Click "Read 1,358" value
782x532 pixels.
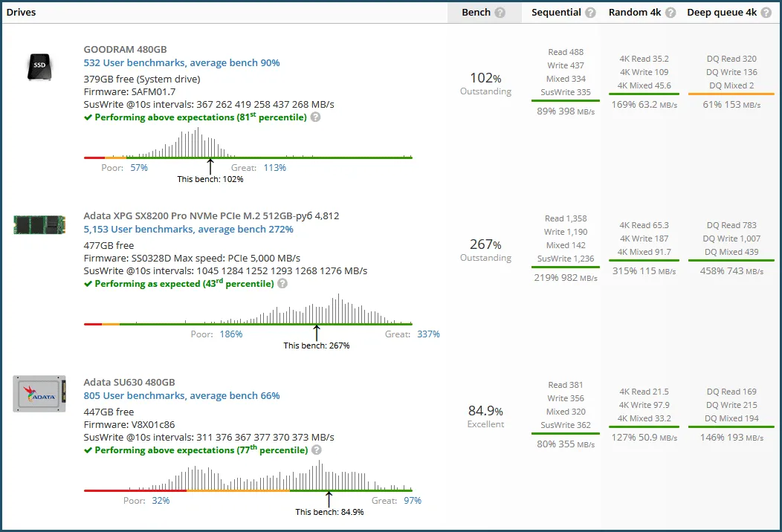pos(566,219)
